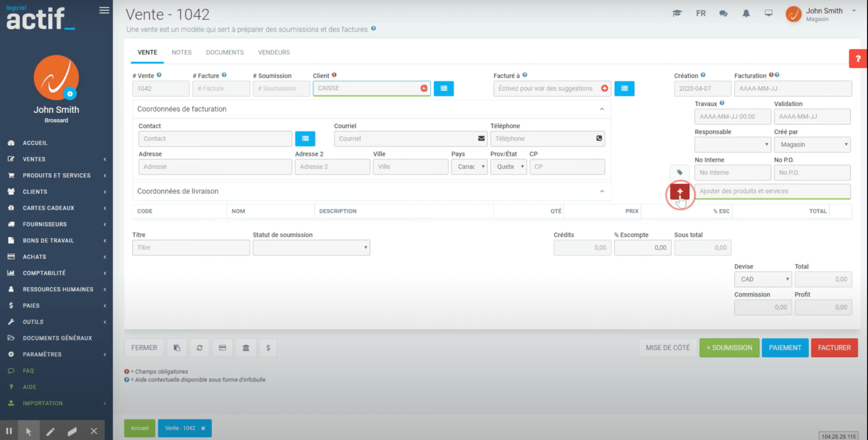Toggle the hamburger sidebar menu
The image size is (868, 440).
(104, 10)
